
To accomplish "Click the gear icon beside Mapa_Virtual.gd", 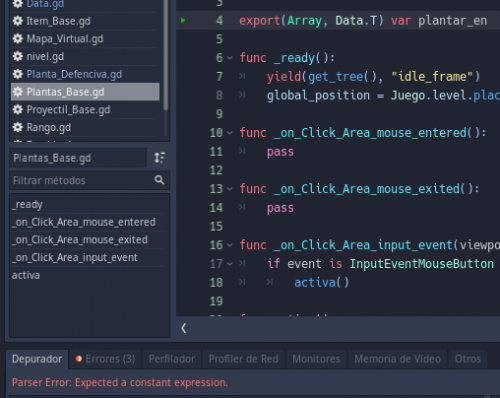I will pos(18,39).
